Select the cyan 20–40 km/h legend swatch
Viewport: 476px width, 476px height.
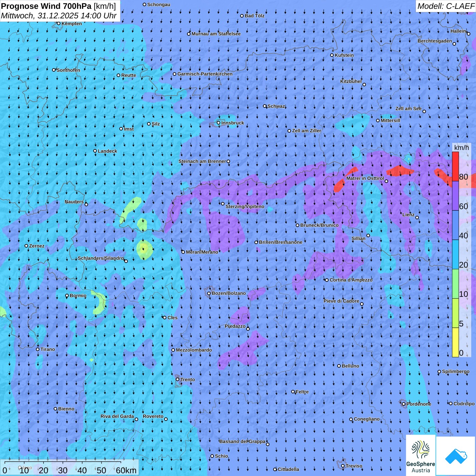(455, 254)
